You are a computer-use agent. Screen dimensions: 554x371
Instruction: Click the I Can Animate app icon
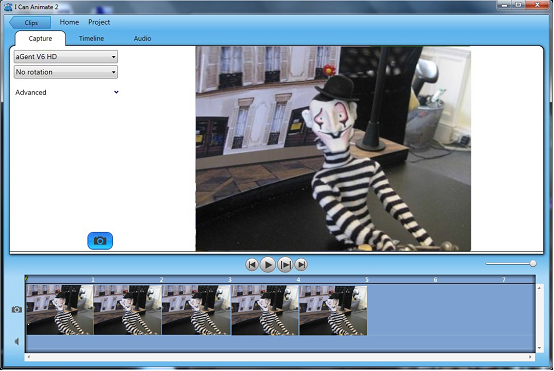pos(8,6)
